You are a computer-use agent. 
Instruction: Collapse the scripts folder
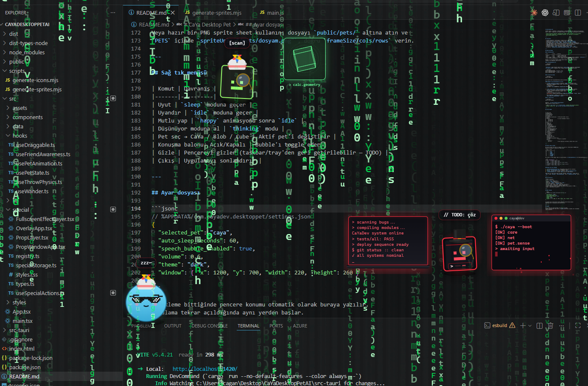point(17,71)
